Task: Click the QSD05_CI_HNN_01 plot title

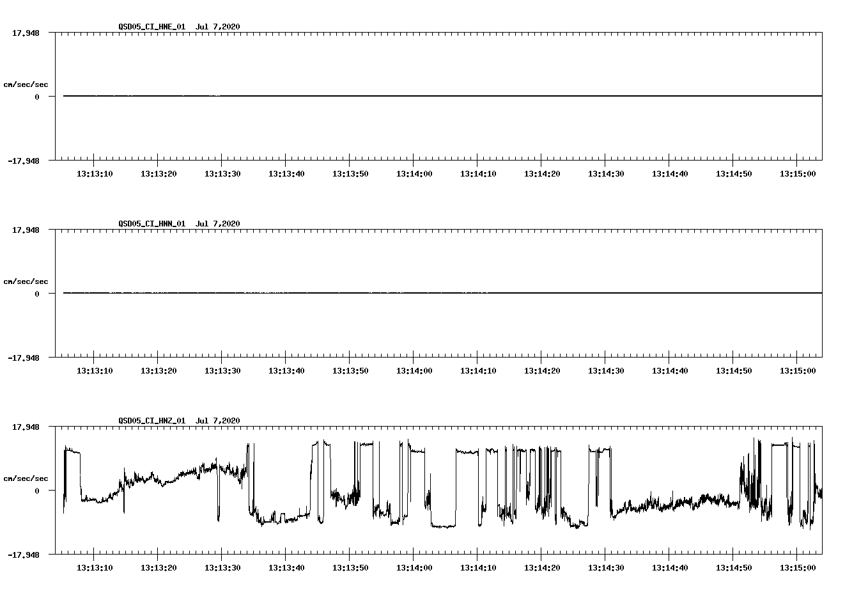Action: point(179,223)
